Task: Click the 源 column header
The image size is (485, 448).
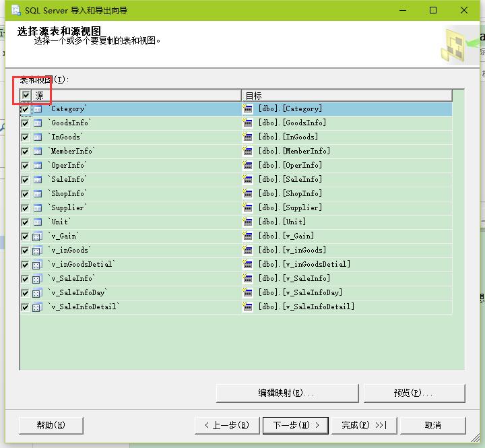Action: [x=136, y=96]
